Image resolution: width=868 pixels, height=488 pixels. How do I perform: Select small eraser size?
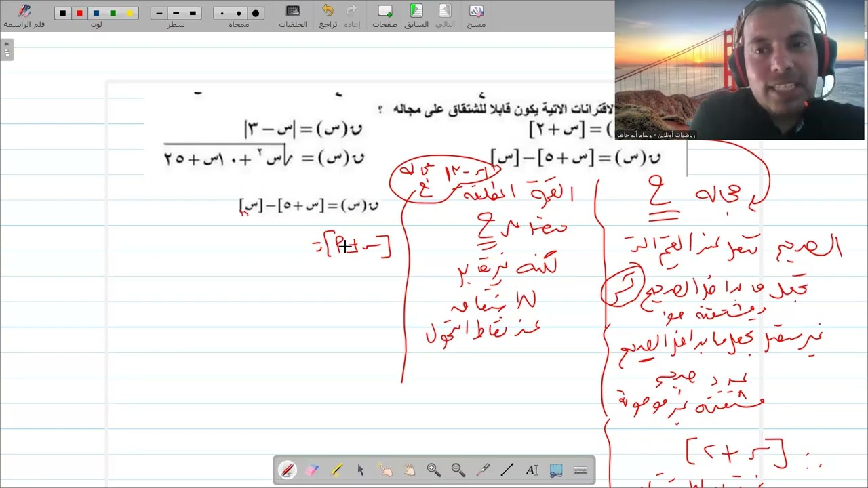(x=222, y=13)
